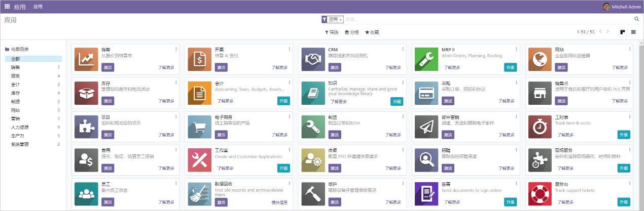This screenshot has width=644, height=211.
Task: Open three-dot menu on 销售 card
Action: coord(176,49)
